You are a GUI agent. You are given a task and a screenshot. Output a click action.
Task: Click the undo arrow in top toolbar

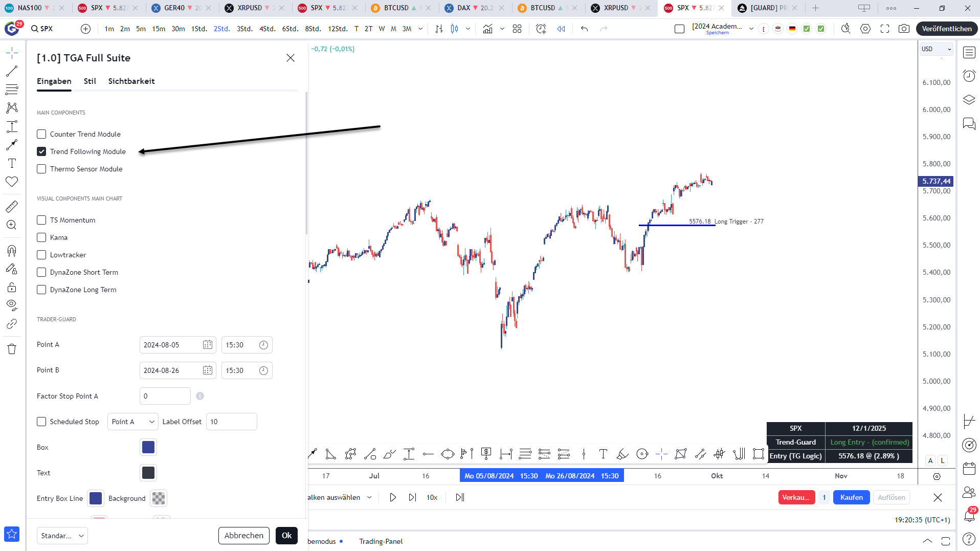coord(584,29)
